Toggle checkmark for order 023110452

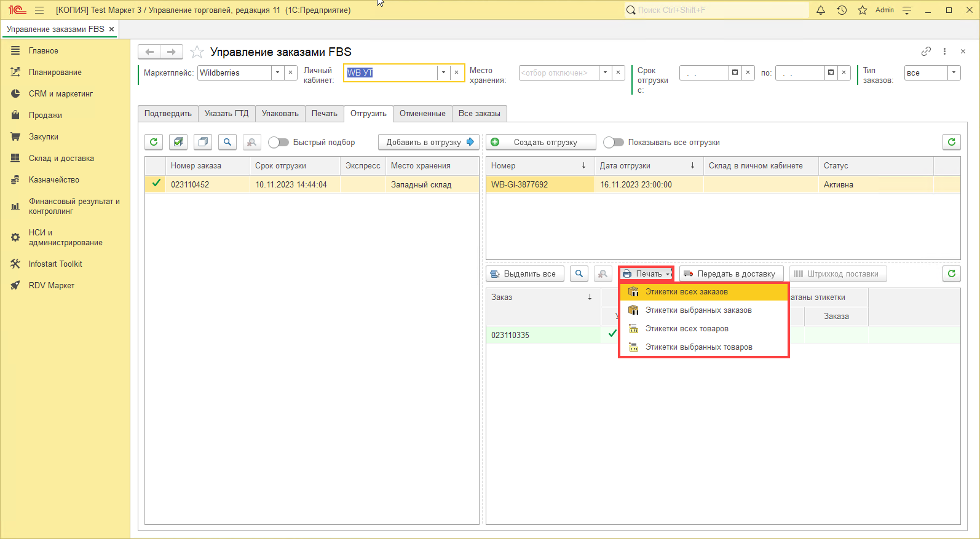(x=156, y=183)
